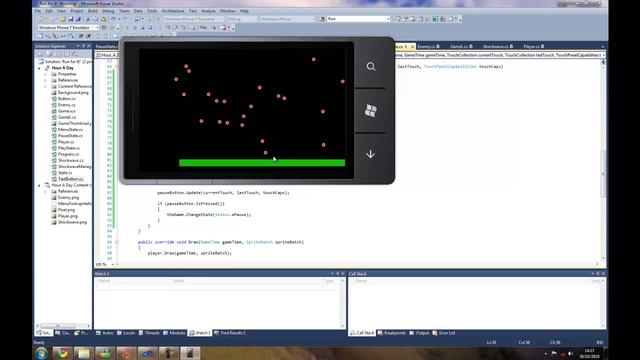Tap the emulator's back arrow button

click(371, 154)
